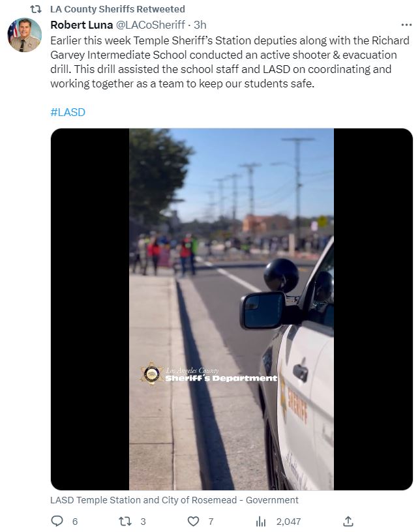Play the embedded sheriff drill video
The image size is (420, 532).
[x=232, y=309]
